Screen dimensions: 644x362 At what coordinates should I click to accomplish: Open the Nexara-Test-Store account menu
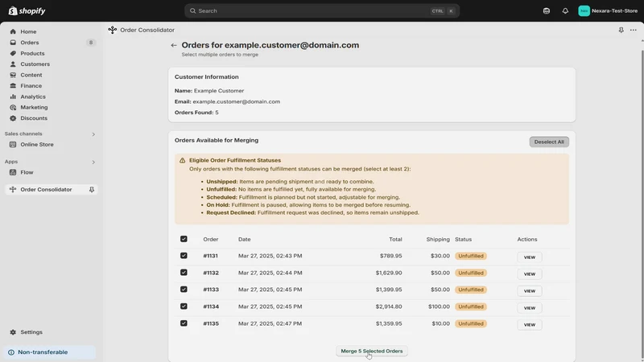coord(608,11)
